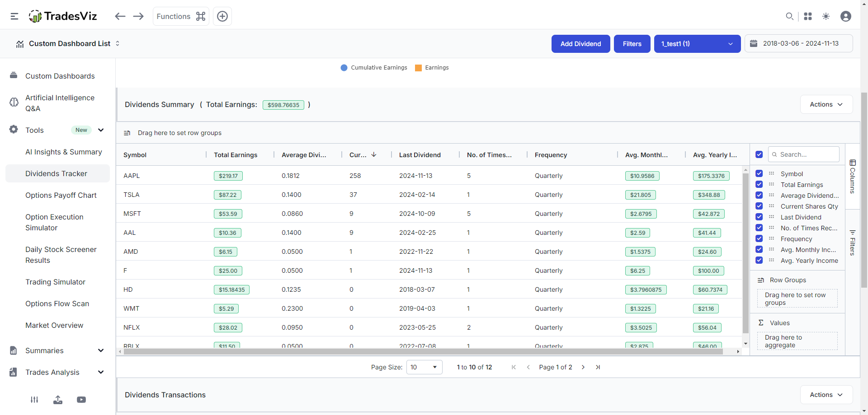Viewport: 868px width, 415px height.
Task: Click the Add Dividend button
Action: (x=580, y=44)
